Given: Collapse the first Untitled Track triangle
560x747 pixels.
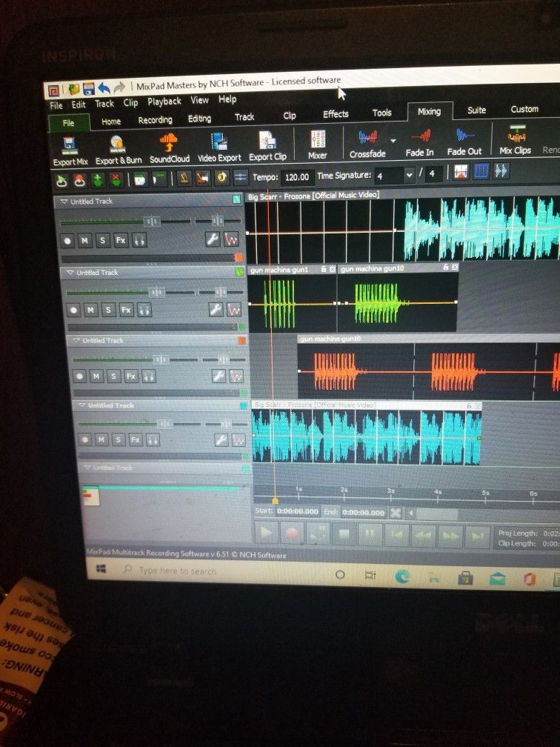Looking at the screenshot, I should (x=64, y=202).
